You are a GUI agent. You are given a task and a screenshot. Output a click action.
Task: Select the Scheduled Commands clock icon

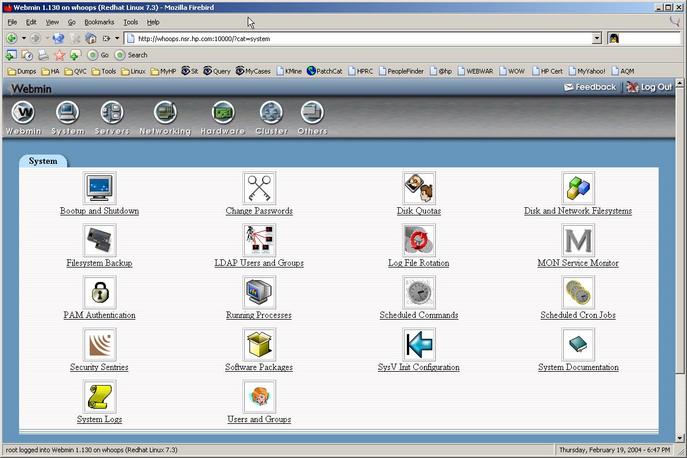(x=418, y=292)
